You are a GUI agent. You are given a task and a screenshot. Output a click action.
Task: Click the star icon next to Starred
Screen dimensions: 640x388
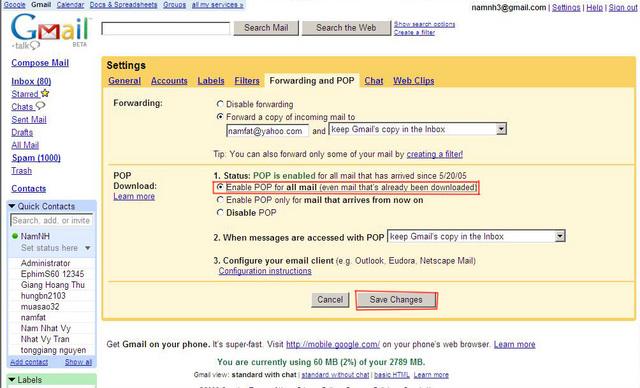point(45,93)
